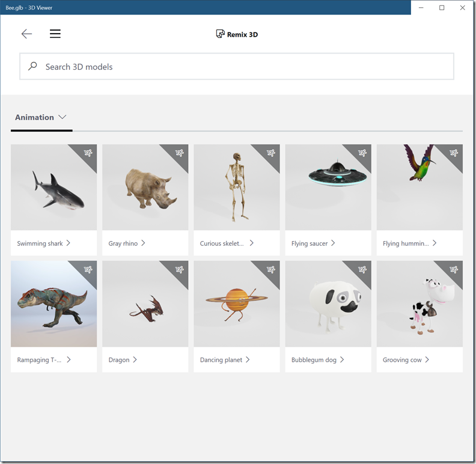Screen dimensions: 476x464
Task: Maximize the 3D Viewer window
Action: [x=442, y=8]
